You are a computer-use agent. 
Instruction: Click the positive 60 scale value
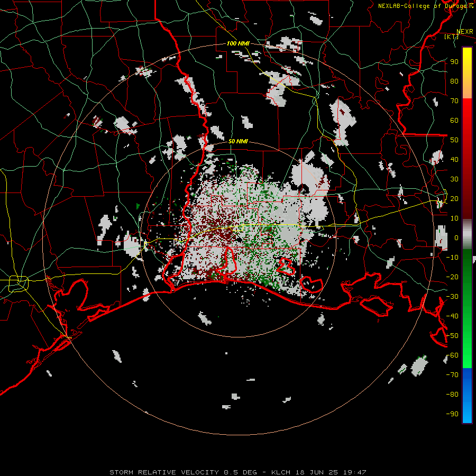pos(454,121)
